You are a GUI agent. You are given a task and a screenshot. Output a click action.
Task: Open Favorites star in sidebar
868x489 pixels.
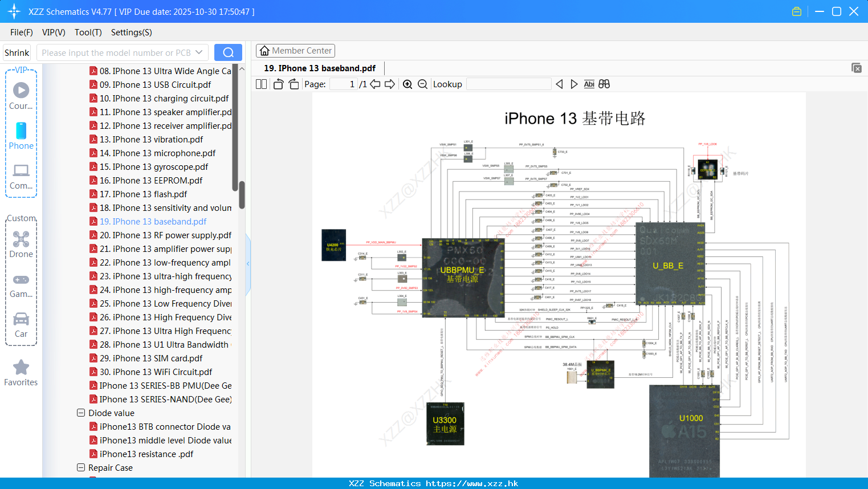click(21, 373)
